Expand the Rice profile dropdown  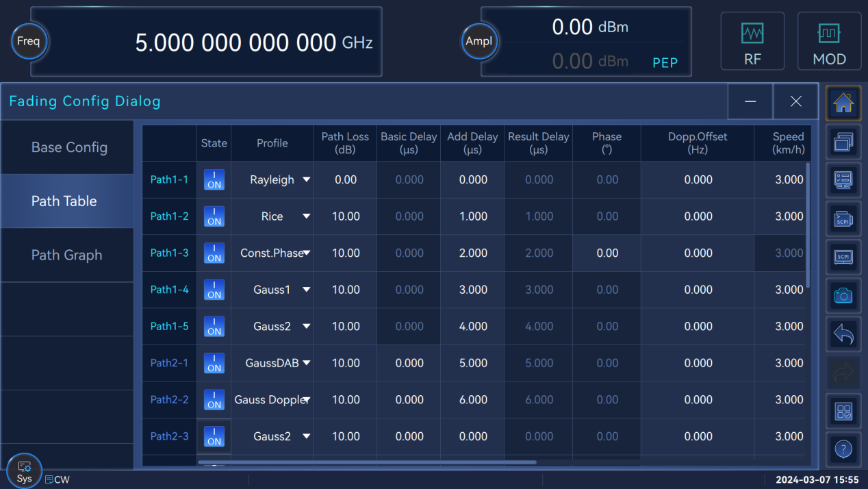click(306, 216)
